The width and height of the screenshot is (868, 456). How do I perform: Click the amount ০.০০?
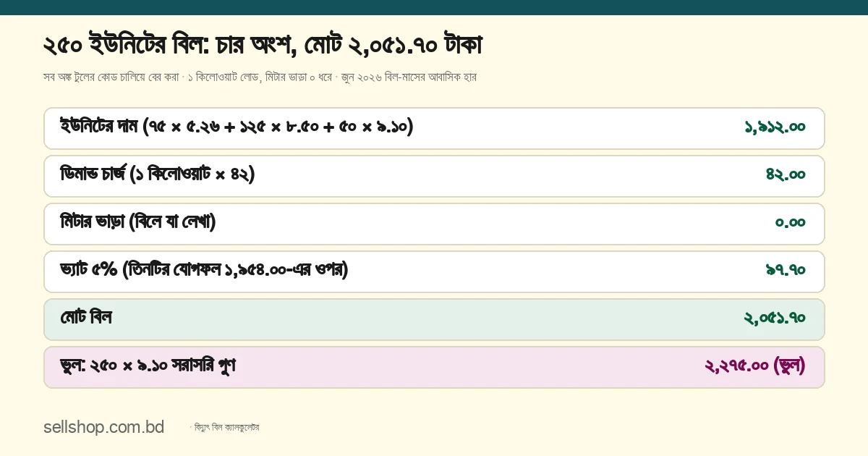click(790, 223)
